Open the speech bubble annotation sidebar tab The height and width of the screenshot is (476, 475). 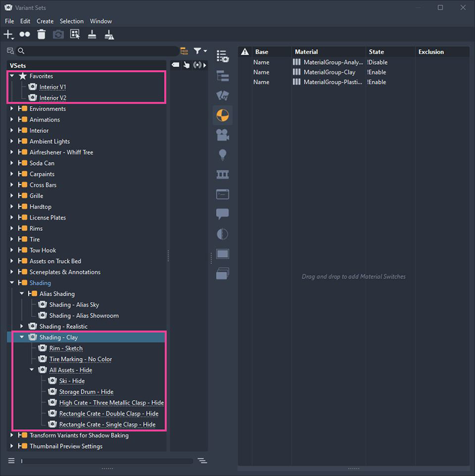223,214
